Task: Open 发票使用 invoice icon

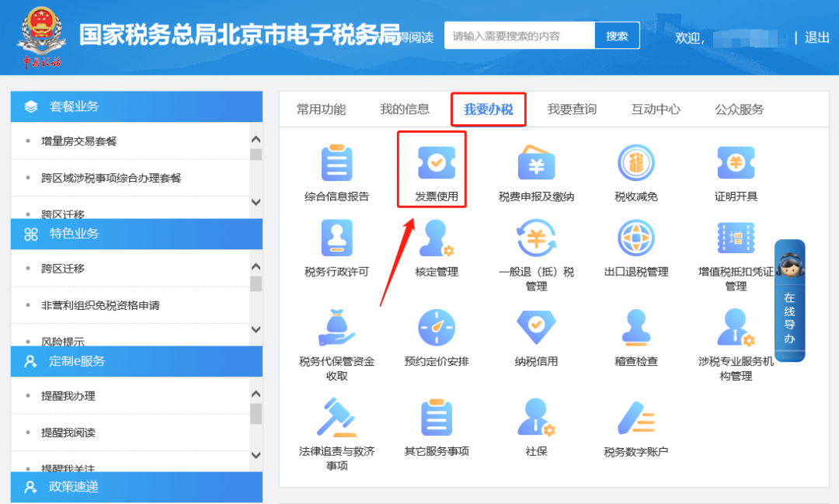Action: [x=436, y=162]
